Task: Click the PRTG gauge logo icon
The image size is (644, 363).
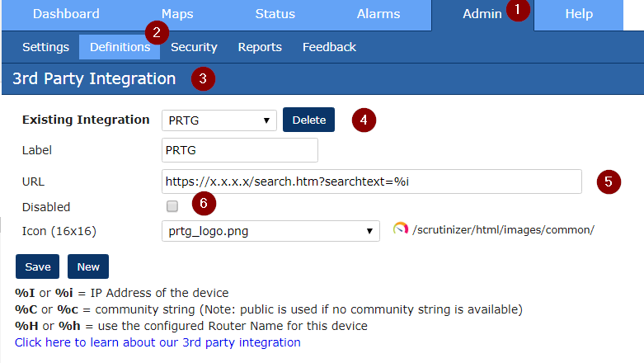Action: pos(401,229)
